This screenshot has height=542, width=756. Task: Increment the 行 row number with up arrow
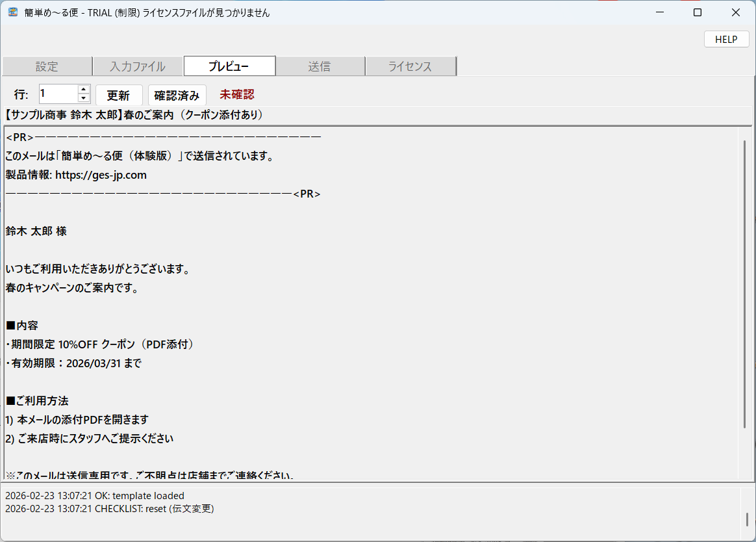click(83, 90)
